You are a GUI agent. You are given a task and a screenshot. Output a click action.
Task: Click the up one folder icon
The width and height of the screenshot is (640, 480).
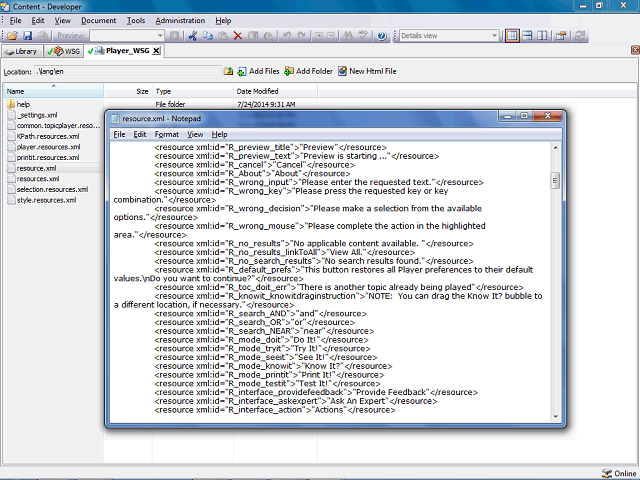pos(228,71)
